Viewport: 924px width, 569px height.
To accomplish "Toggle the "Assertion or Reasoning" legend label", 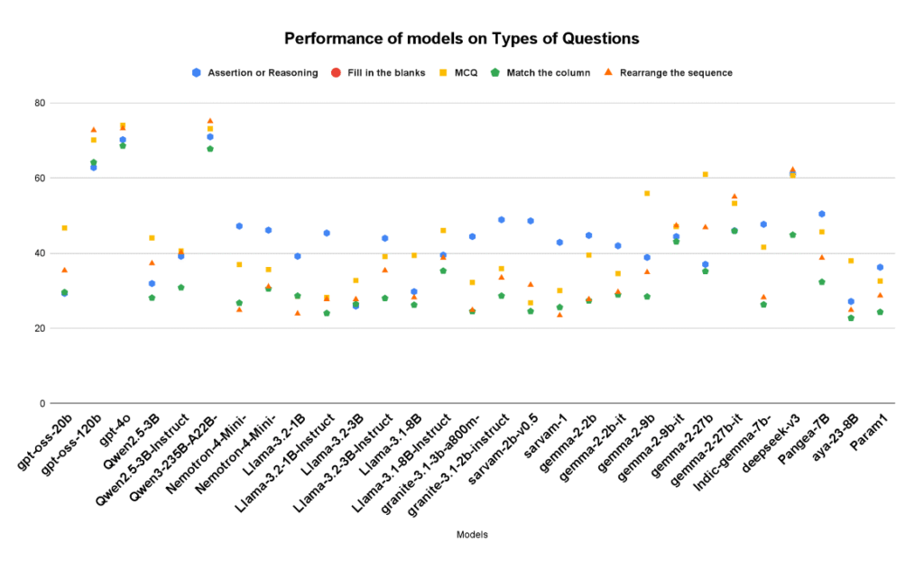I will tap(262, 73).
